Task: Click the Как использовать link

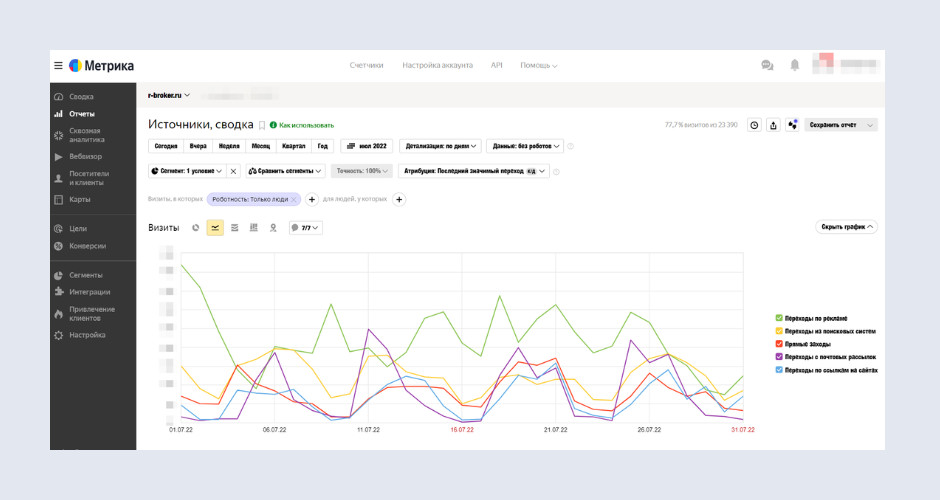Action: pos(306,125)
